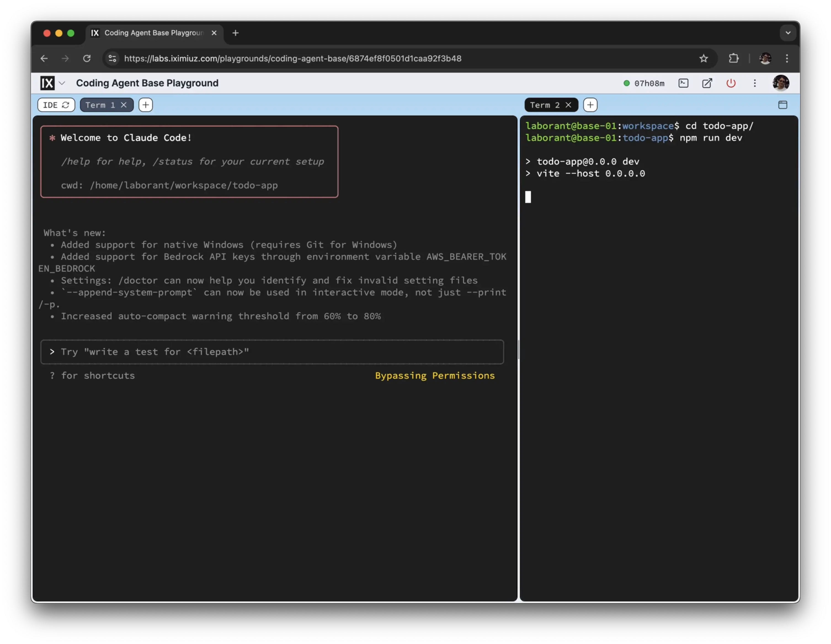Click the iximiuz IX logo
Viewport: 831px width, 644px height.
47,83
